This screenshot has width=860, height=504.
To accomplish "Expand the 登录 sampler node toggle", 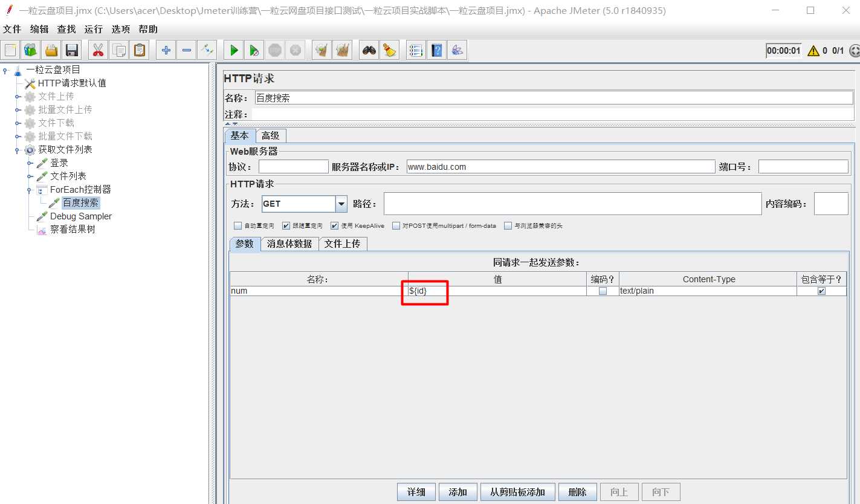I will (30, 163).
